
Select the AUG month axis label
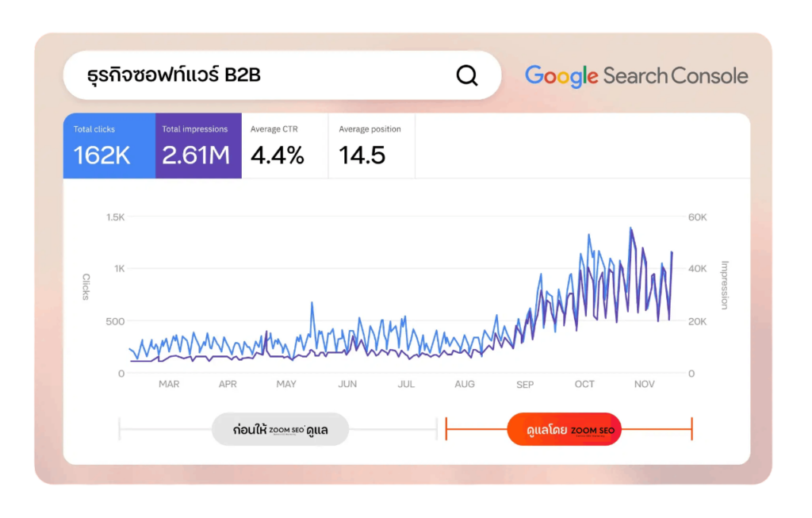point(465,384)
